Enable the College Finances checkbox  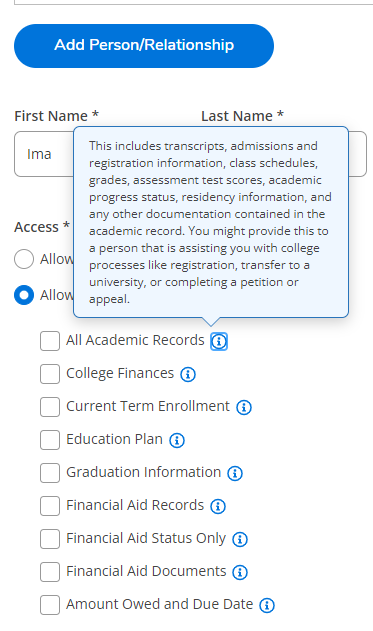coord(50,374)
